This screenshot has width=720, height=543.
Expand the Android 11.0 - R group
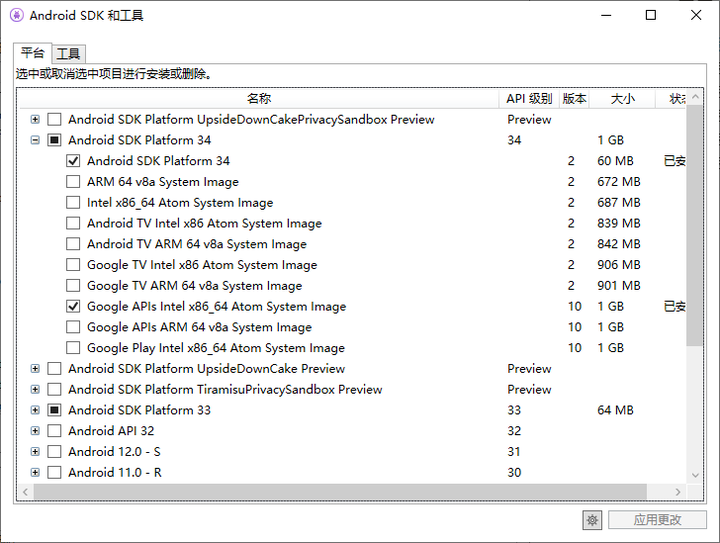(35, 472)
